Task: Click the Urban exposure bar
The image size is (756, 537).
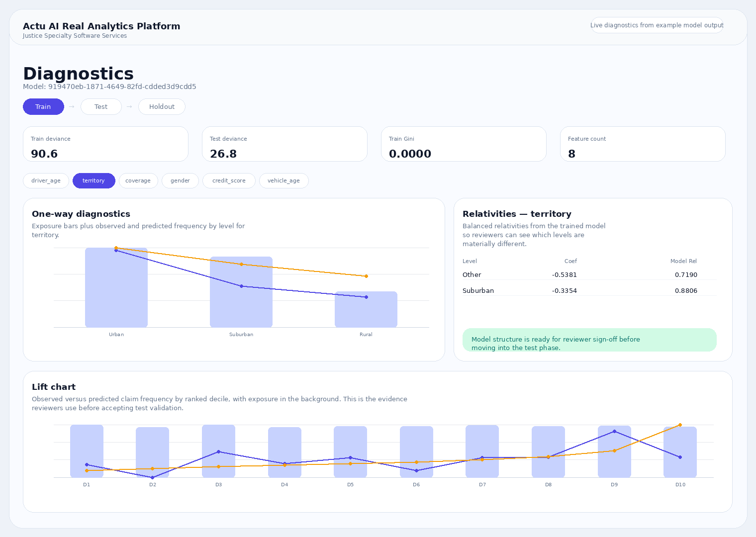Action: point(116,287)
